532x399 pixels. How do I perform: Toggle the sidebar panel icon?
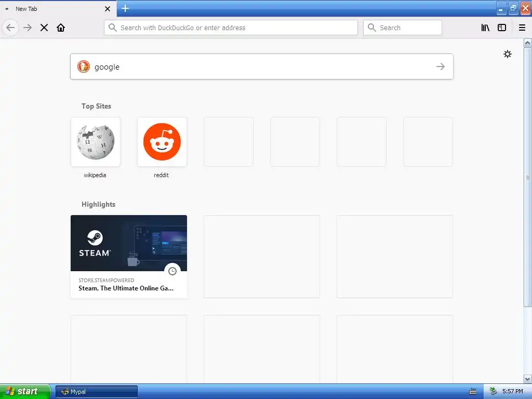click(502, 28)
